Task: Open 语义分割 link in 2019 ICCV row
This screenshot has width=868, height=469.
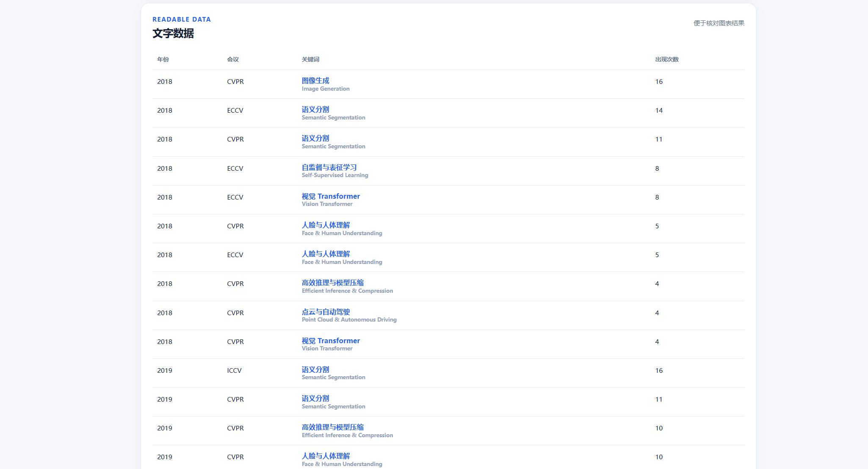Action: (x=315, y=369)
